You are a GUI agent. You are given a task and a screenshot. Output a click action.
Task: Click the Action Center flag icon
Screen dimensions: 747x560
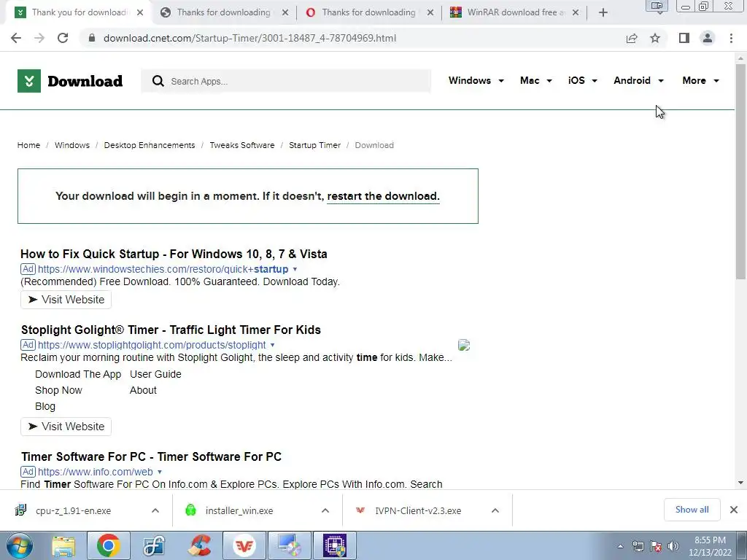[656, 546]
